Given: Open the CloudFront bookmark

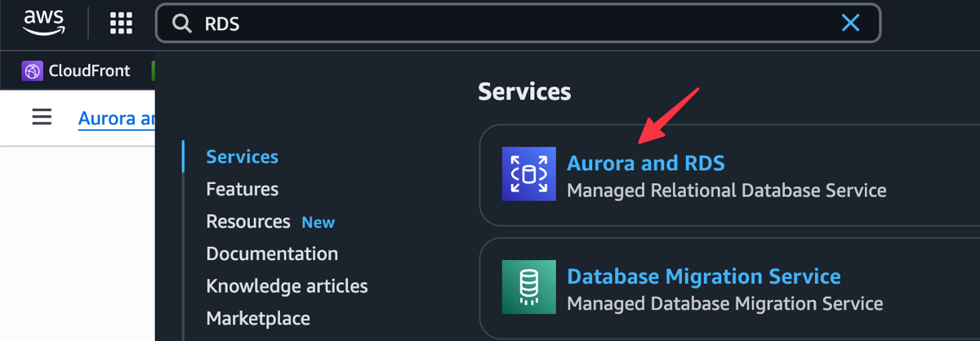Looking at the screenshot, I should click(77, 71).
